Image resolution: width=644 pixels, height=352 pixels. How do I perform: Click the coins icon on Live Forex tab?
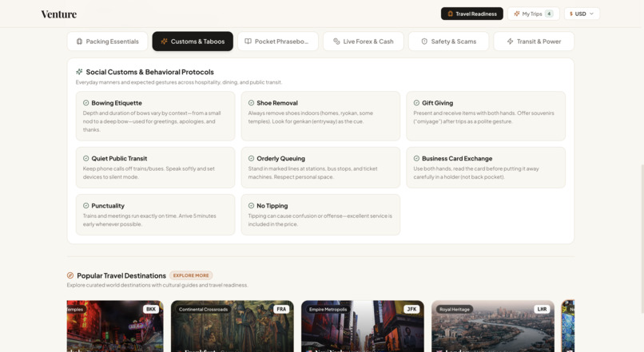pos(336,42)
